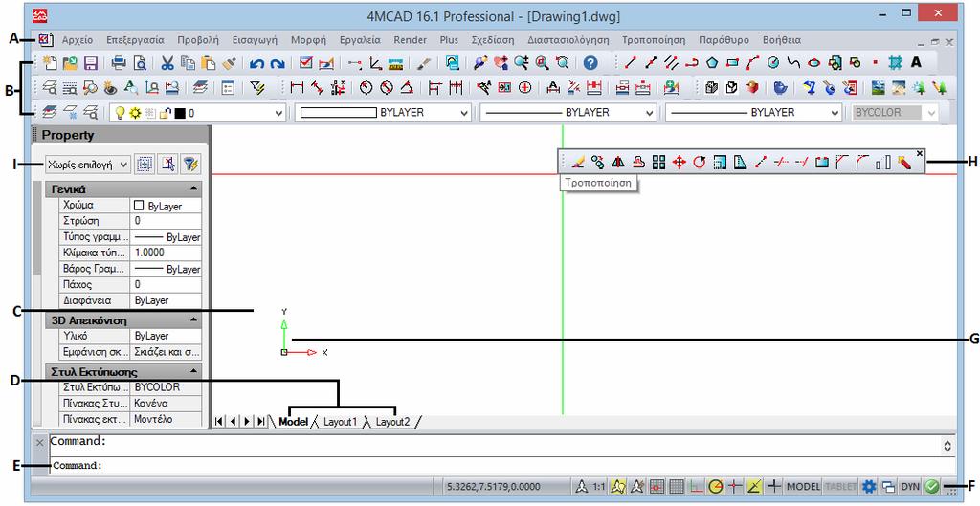980x506 pixels.
Task: Toggle layer freeze sun icon
Action: click(135, 113)
